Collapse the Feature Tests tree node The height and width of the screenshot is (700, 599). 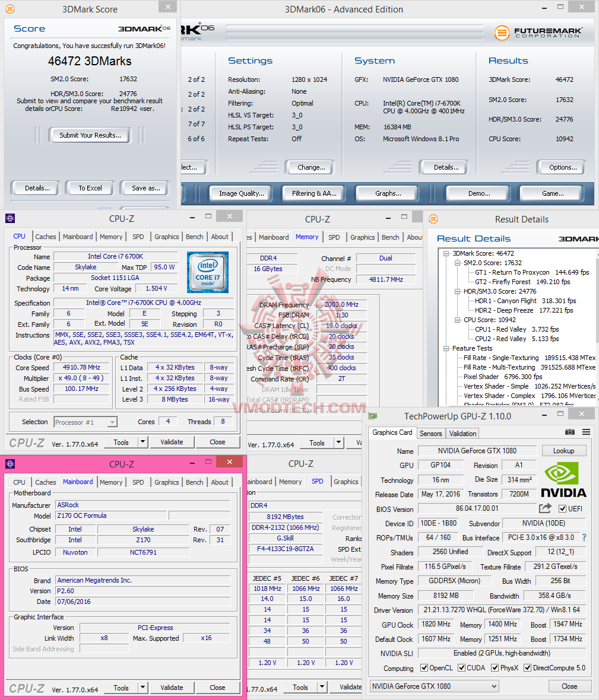click(446, 348)
